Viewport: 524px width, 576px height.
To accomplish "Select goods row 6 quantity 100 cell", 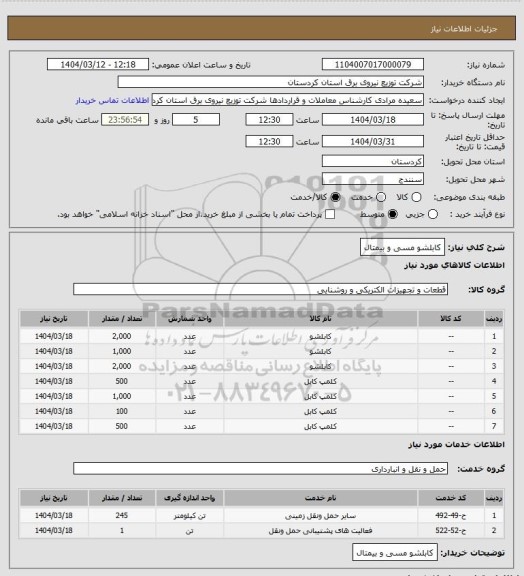I will [122, 411].
